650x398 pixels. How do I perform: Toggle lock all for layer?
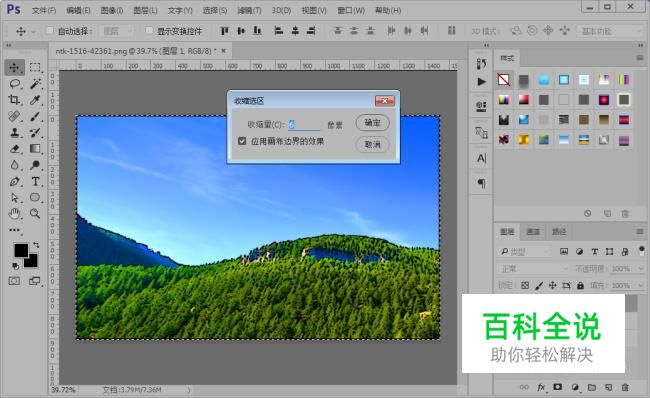pyautogui.click(x=580, y=285)
